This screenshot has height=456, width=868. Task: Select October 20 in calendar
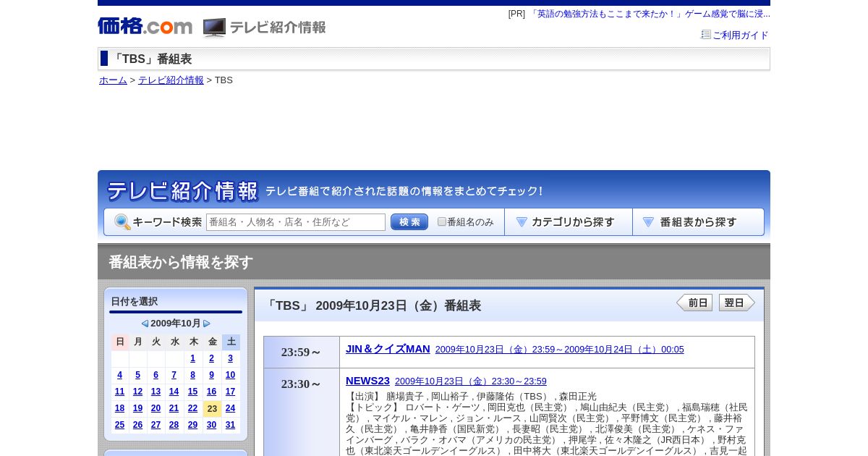click(156, 408)
